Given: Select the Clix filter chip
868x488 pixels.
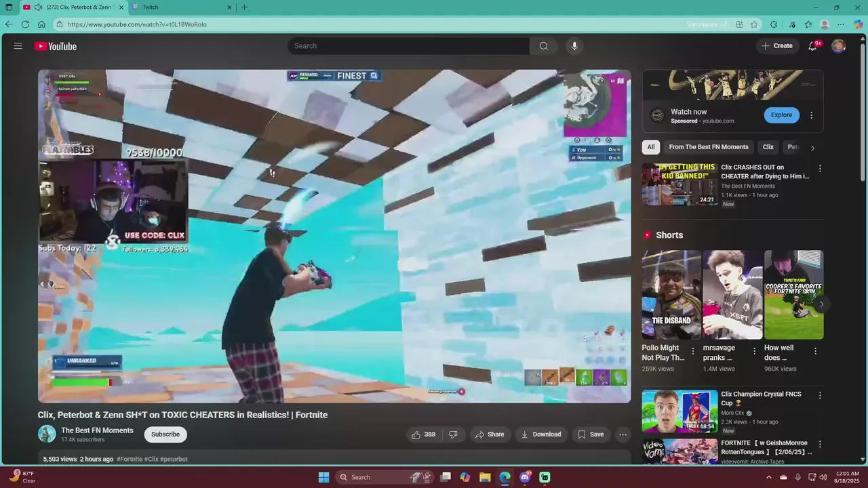Looking at the screenshot, I should tap(768, 147).
